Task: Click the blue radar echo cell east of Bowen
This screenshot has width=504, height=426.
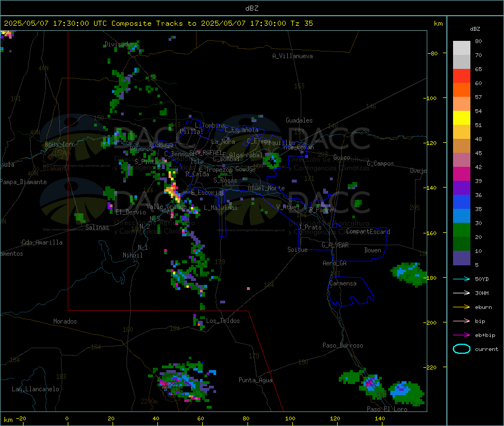Action: 408,274
